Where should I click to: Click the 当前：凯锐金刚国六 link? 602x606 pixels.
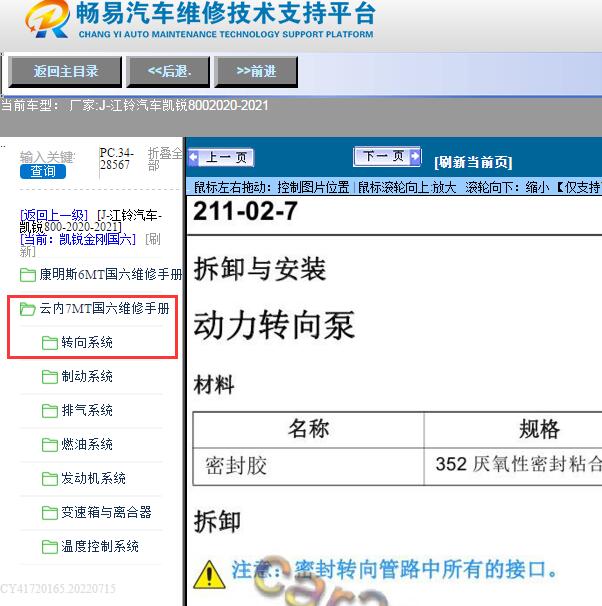tap(78, 239)
